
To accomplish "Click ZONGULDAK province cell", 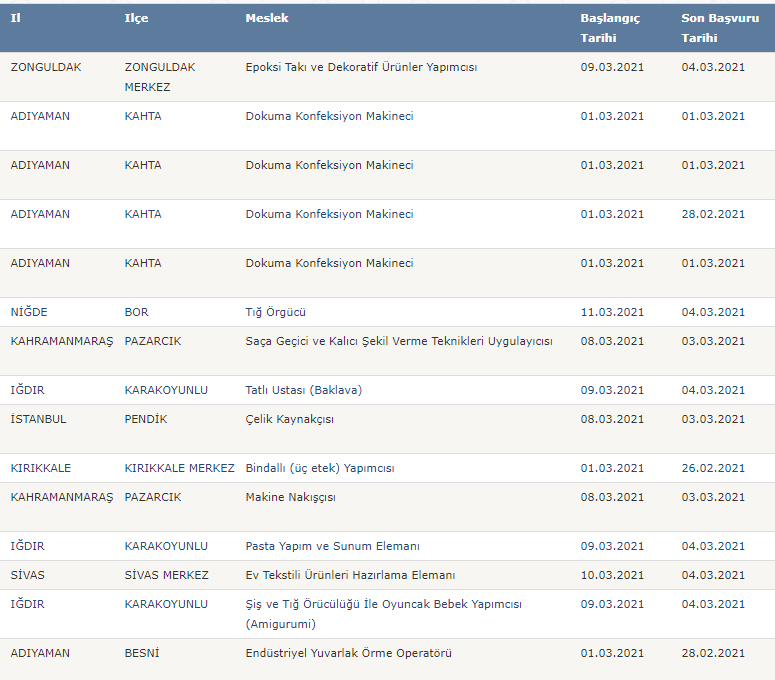I will pos(45,67).
